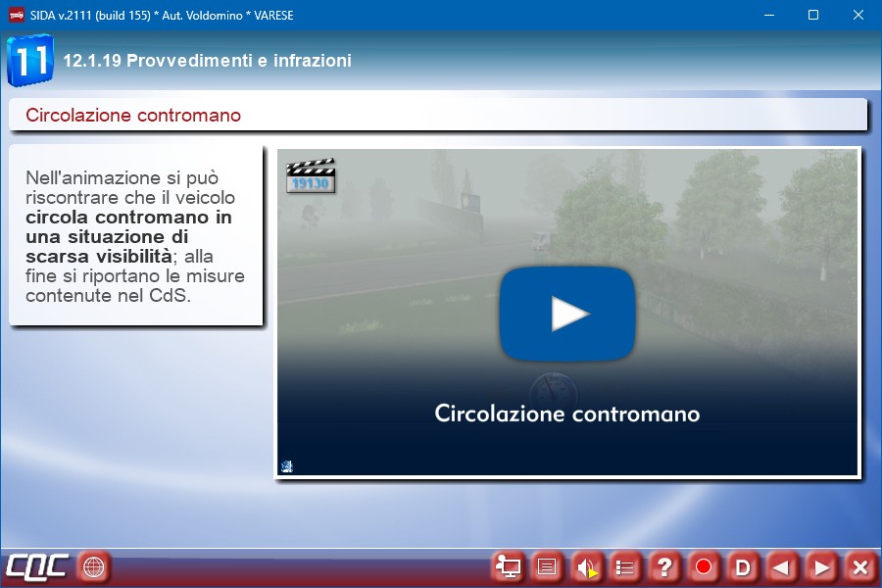This screenshot has width=882, height=588.
Task: Select the Circolazione contromano title bar
Action: pyautogui.click(x=437, y=115)
